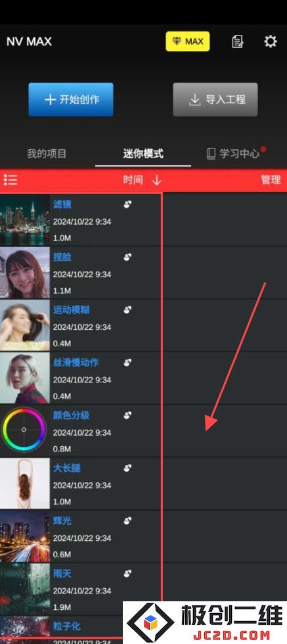Tap the 开始创作 button
287x644 pixels.
71,100
